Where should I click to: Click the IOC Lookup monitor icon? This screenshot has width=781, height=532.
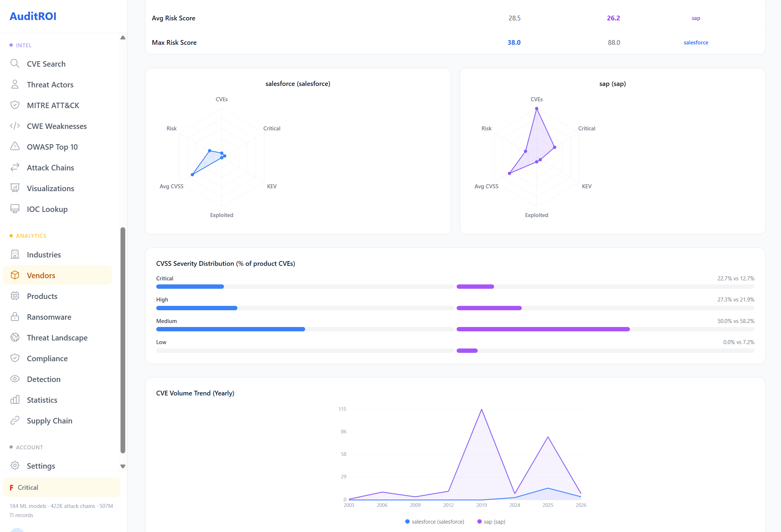15,209
